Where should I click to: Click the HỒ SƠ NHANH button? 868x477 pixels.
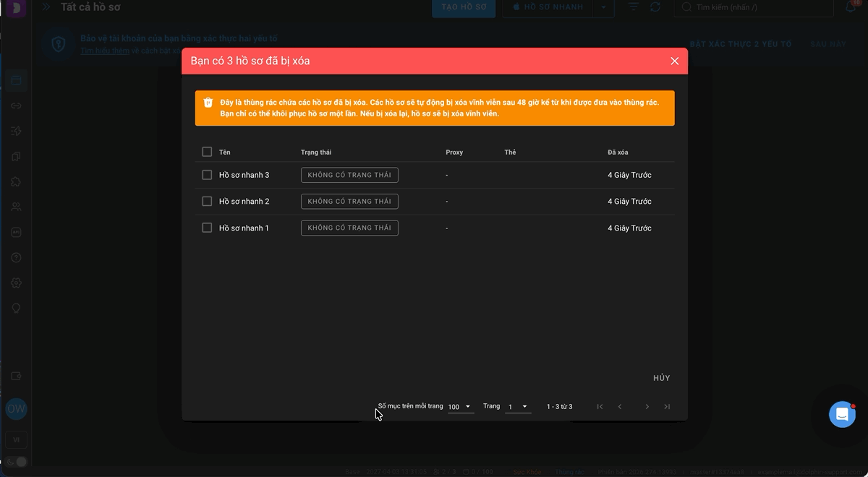coord(548,7)
